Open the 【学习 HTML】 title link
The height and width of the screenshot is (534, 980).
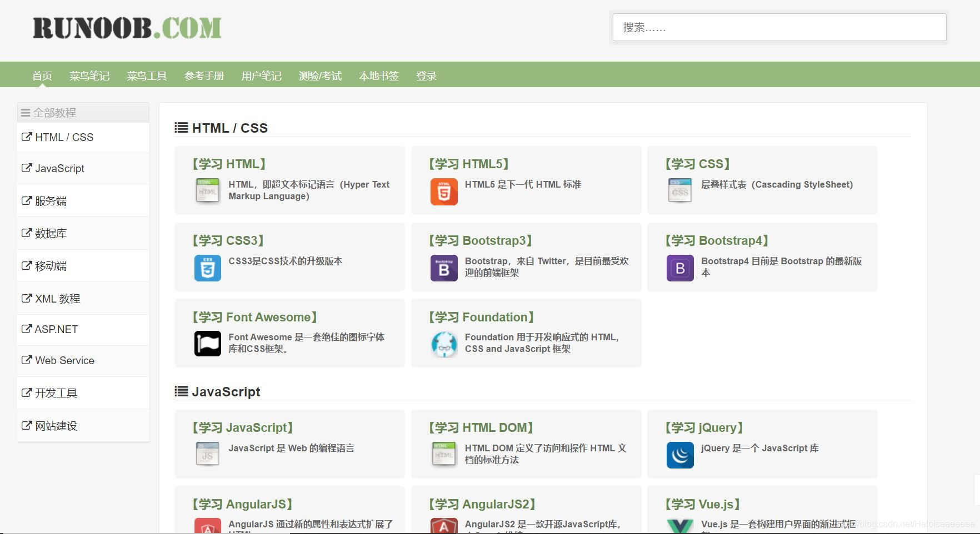click(x=229, y=164)
